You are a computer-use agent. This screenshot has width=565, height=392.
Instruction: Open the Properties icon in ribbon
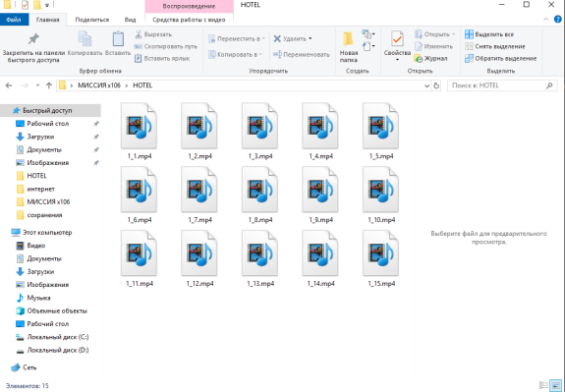point(397,39)
